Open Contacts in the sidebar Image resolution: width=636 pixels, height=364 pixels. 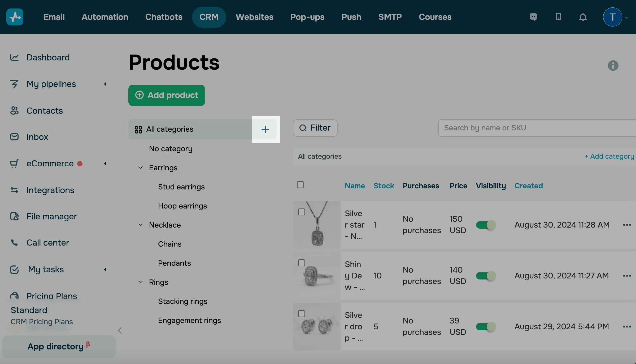45,111
